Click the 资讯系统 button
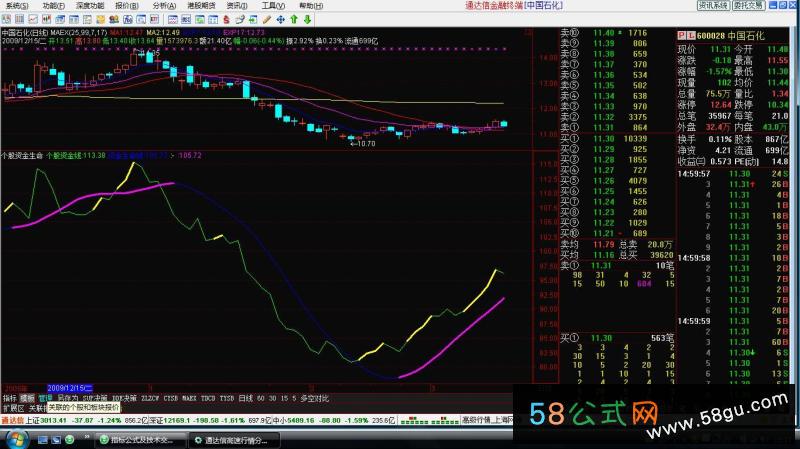 click(x=713, y=5)
